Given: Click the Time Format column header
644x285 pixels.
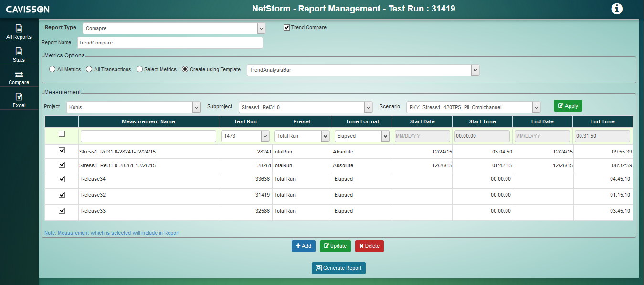Looking at the screenshot, I should (x=362, y=121).
